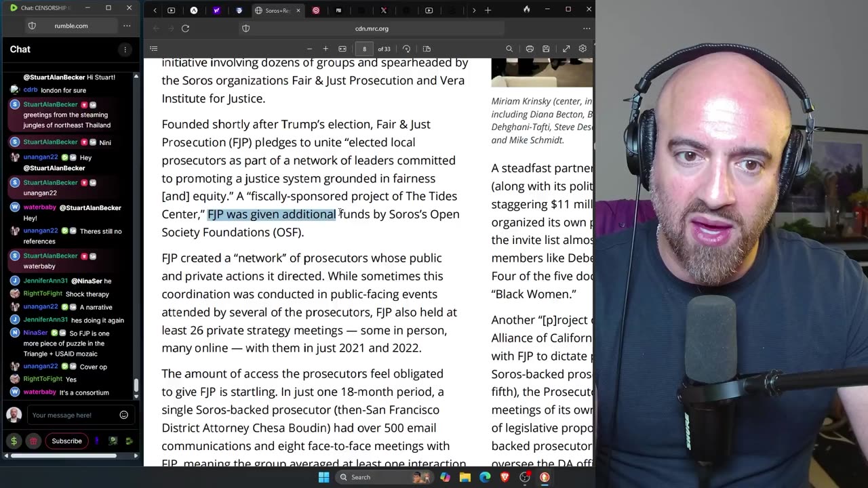This screenshot has width=868, height=488.
Task: Click username cdrb in the chat
Action: [31, 90]
